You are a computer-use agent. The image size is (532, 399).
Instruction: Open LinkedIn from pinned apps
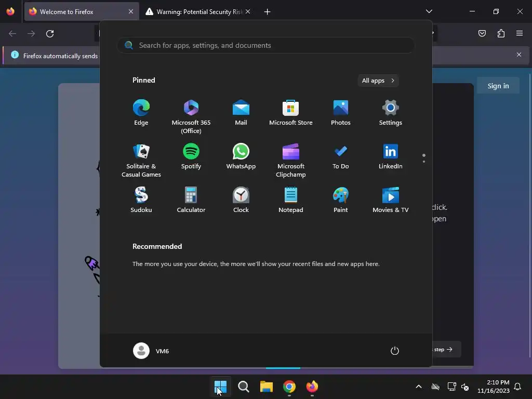(391, 156)
